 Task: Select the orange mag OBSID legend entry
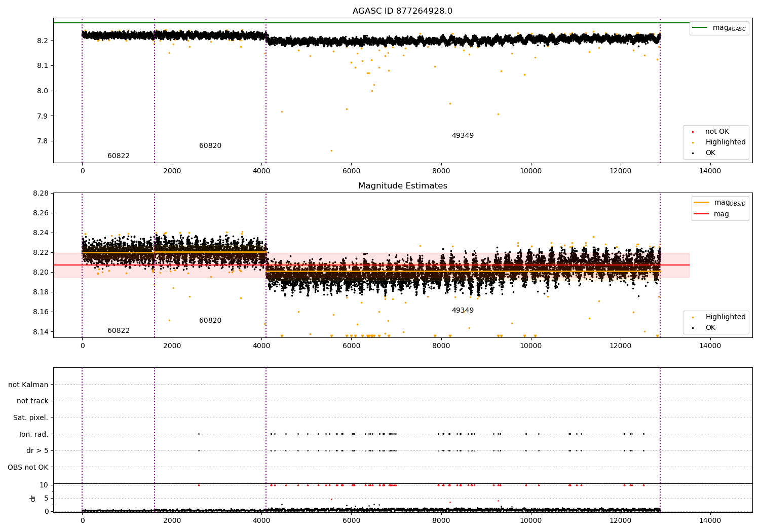[x=720, y=203]
